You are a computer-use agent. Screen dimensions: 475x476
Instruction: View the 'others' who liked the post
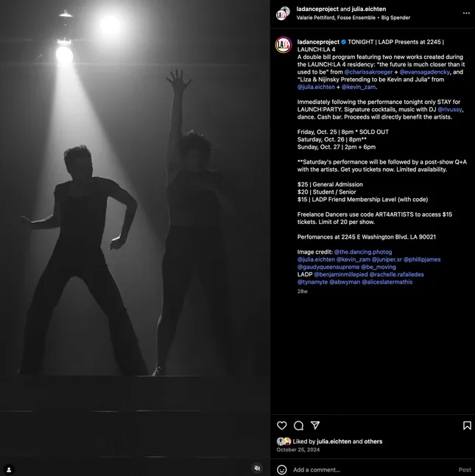[373, 441]
